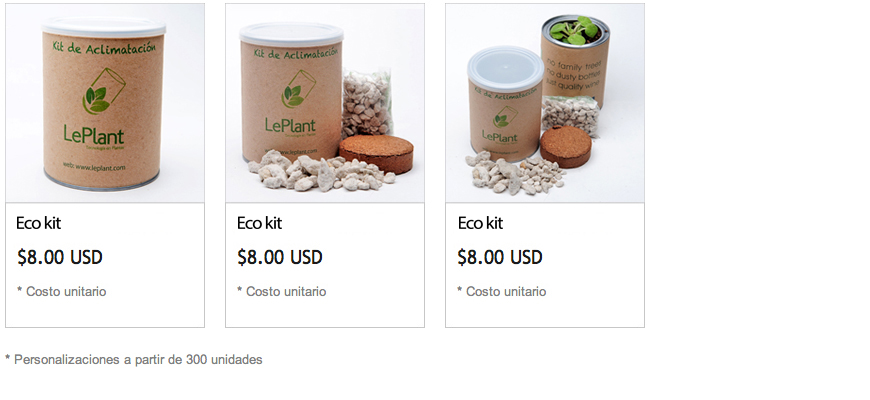Screen dimensions: 870x400
Task: Click the 'Personalizaciones a partir de 300 unidades' note
Action: [134, 360]
